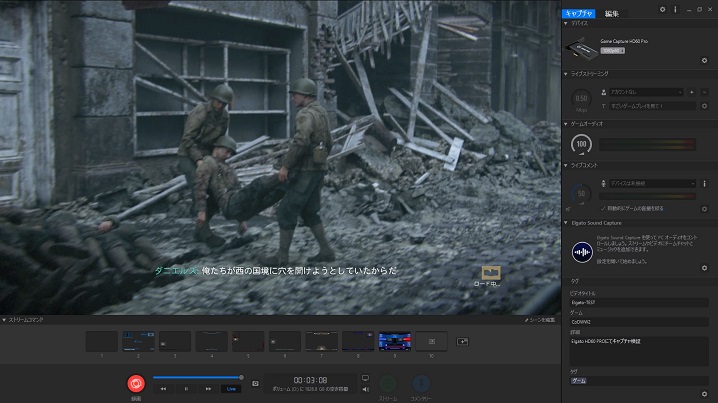718x403 pixels.
Task: Select stream command scene 9
Action: [395, 342]
